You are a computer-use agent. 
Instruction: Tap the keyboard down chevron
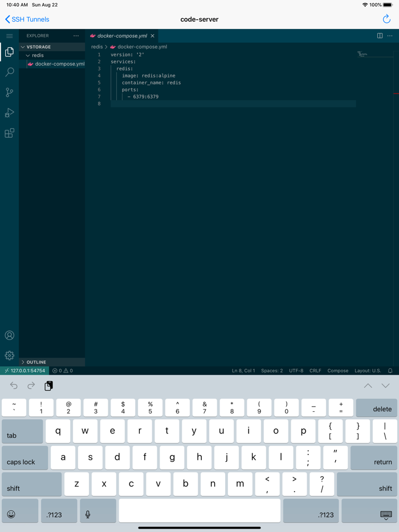coord(385,386)
